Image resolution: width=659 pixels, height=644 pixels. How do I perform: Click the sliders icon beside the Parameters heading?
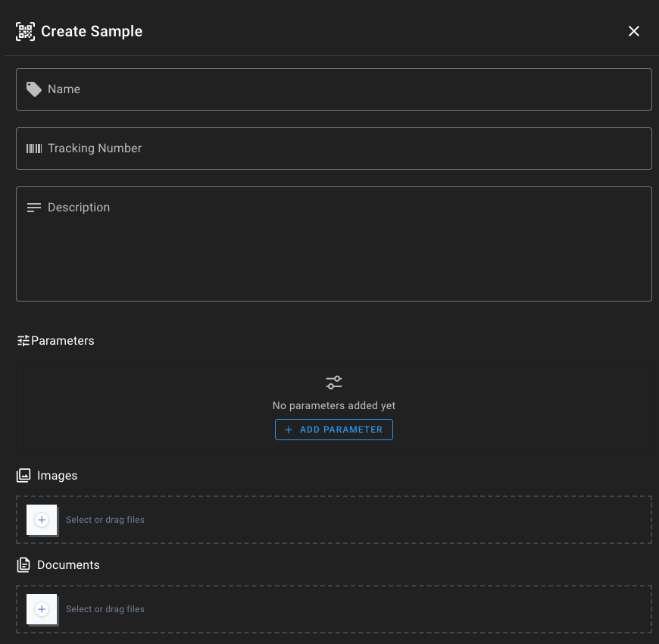tap(23, 341)
